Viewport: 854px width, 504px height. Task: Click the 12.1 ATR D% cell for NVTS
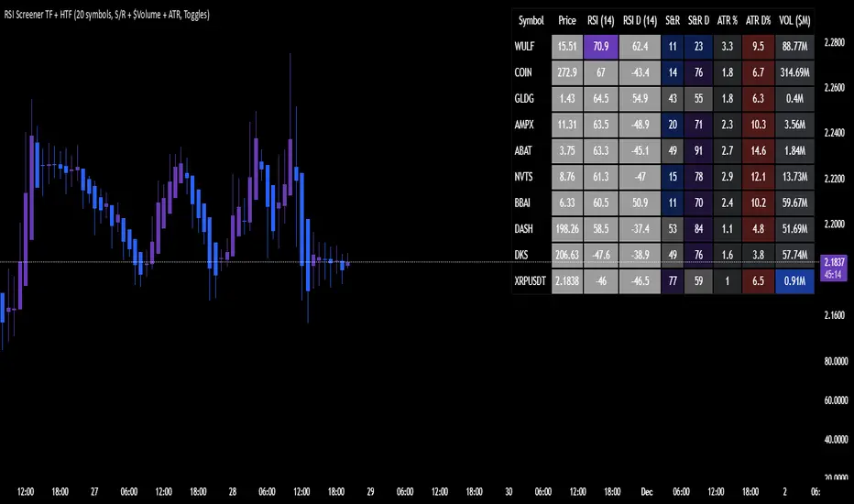click(758, 177)
